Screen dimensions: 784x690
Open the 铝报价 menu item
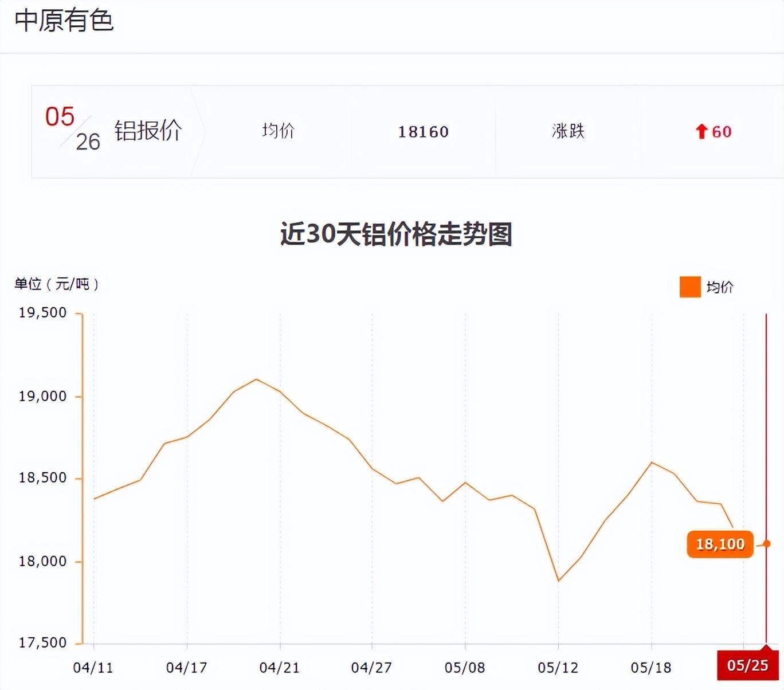148,131
